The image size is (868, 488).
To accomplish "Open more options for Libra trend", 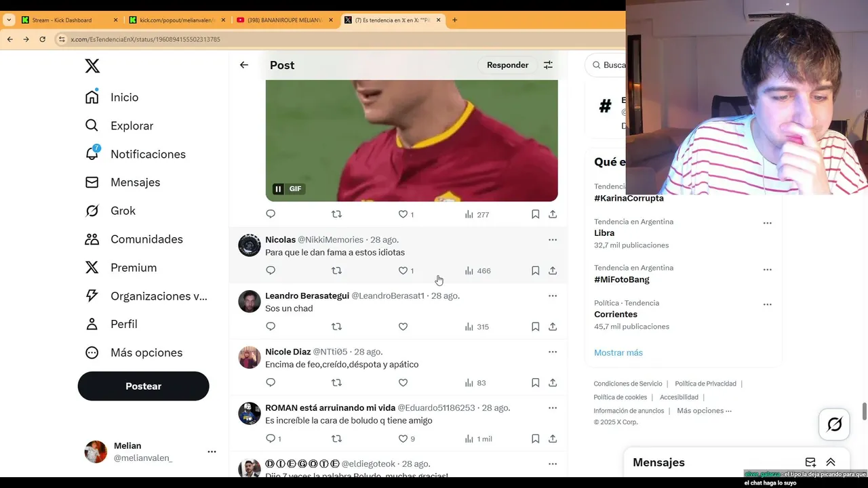I will coord(767,223).
